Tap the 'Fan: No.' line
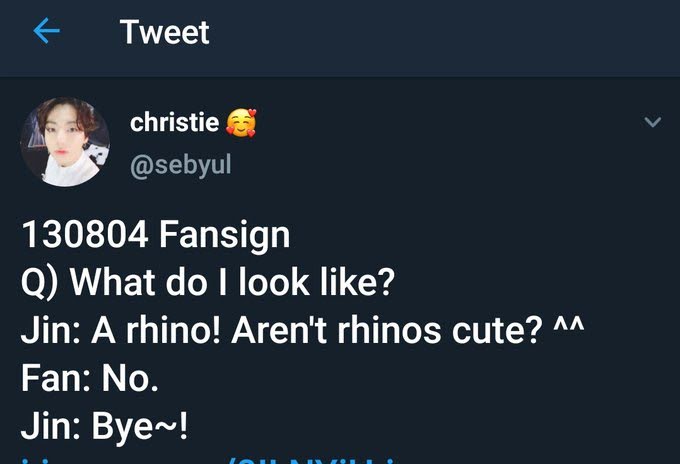Image resolution: width=680 pixels, height=464 pixels. (x=89, y=379)
